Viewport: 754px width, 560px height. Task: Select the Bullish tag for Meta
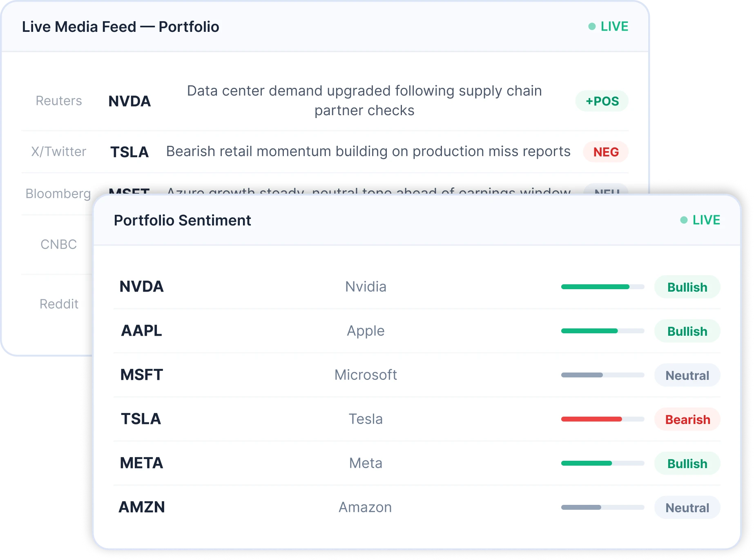pos(687,464)
